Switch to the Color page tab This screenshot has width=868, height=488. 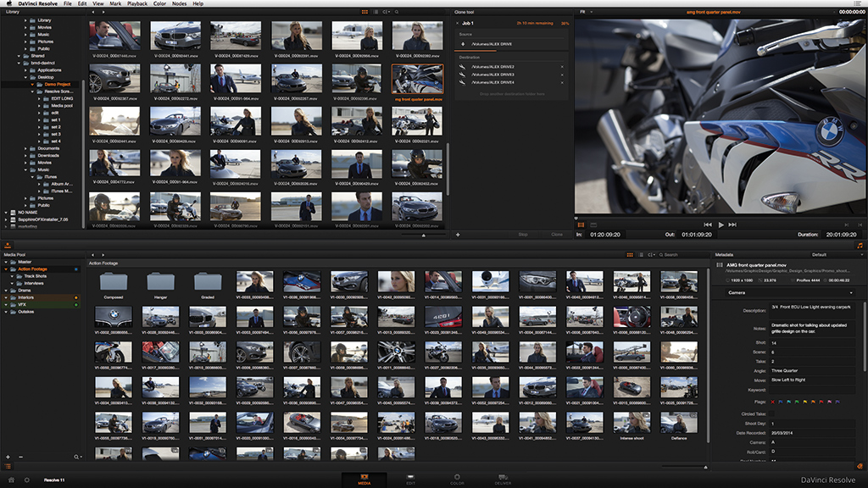(x=457, y=480)
